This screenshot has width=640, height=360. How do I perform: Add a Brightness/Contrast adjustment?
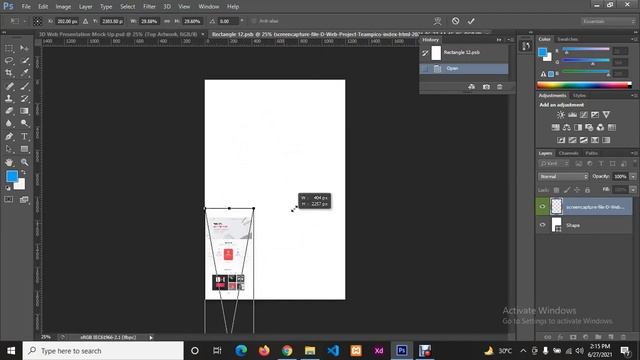click(x=561, y=115)
